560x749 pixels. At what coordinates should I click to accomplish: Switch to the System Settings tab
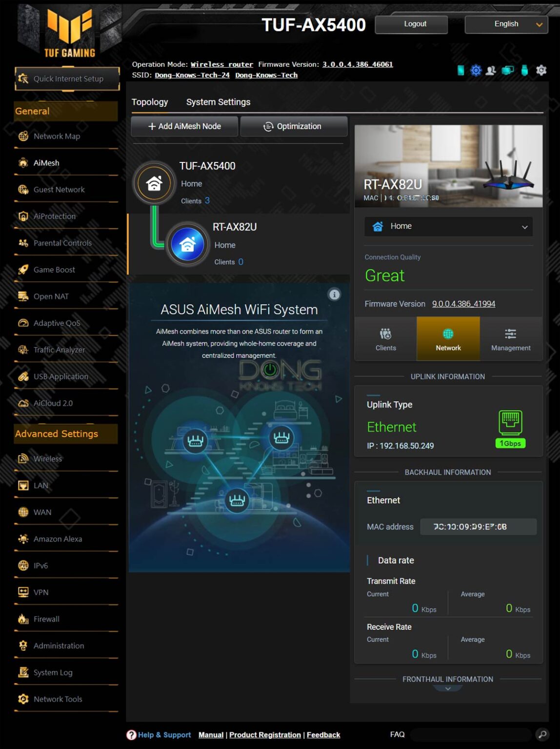click(x=218, y=102)
